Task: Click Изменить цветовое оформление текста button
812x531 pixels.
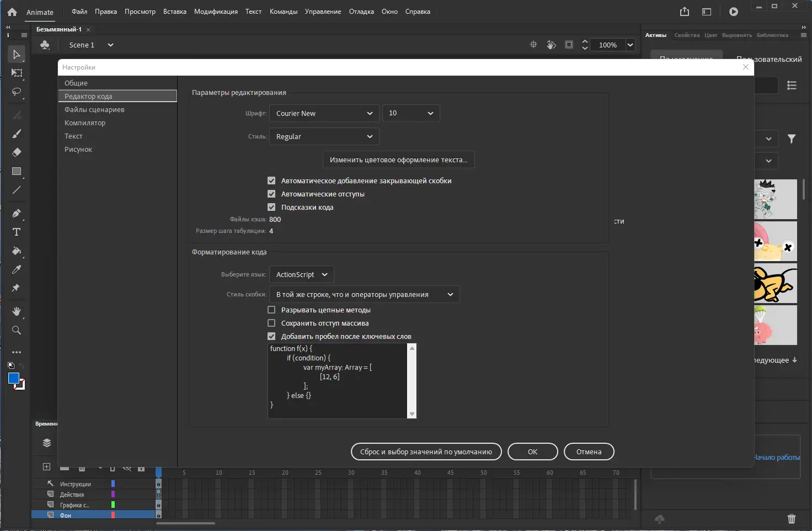Action: pyautogui.click(x=398, y=160)
